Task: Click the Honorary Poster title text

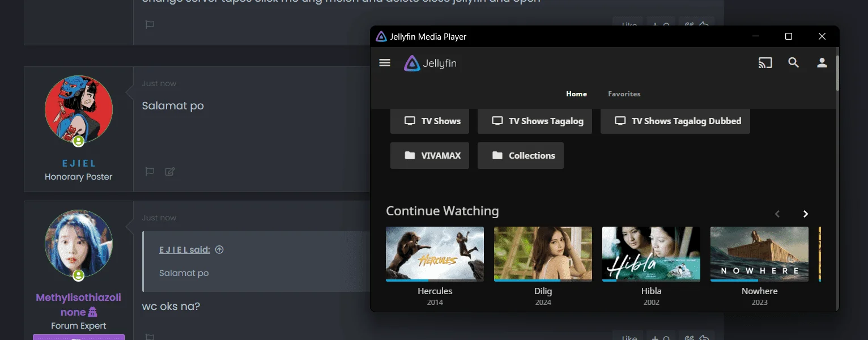Action: click(x=79, y=177)
